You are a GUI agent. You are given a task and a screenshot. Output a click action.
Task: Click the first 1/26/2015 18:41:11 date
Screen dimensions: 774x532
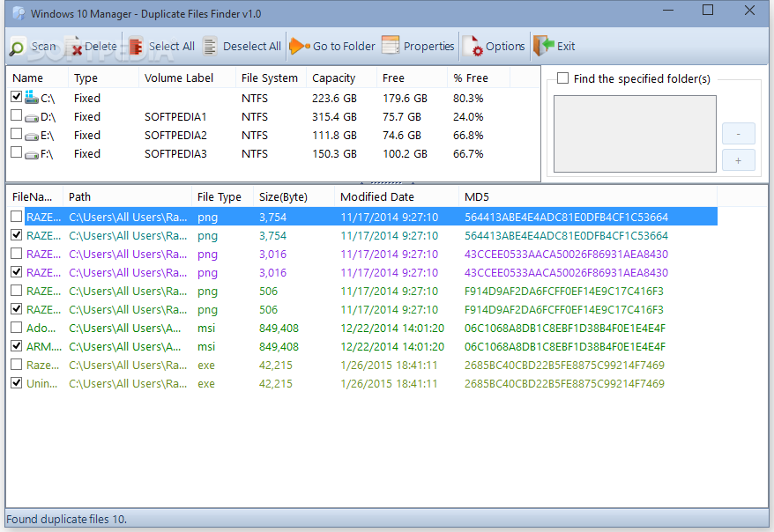point(389,366)
